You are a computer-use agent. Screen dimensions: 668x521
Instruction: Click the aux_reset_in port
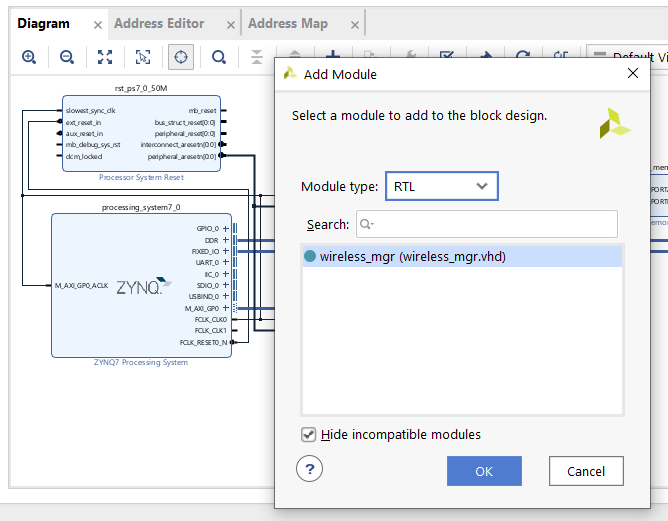point(84,134)
